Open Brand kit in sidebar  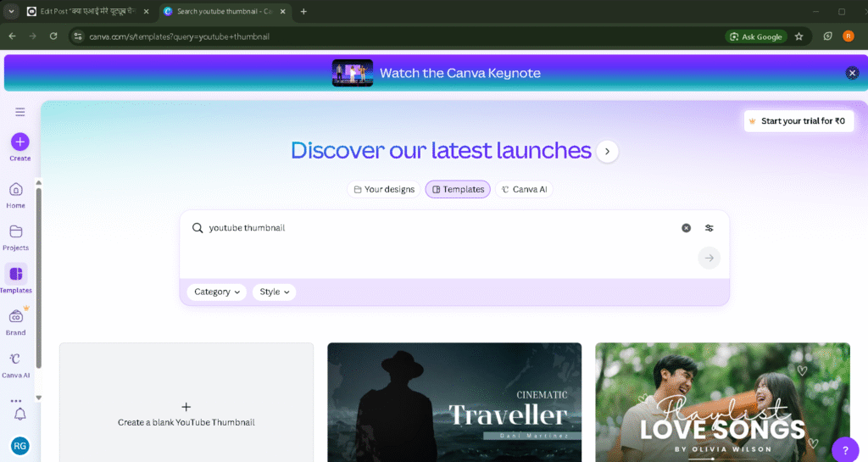click(x=15, y=323)
